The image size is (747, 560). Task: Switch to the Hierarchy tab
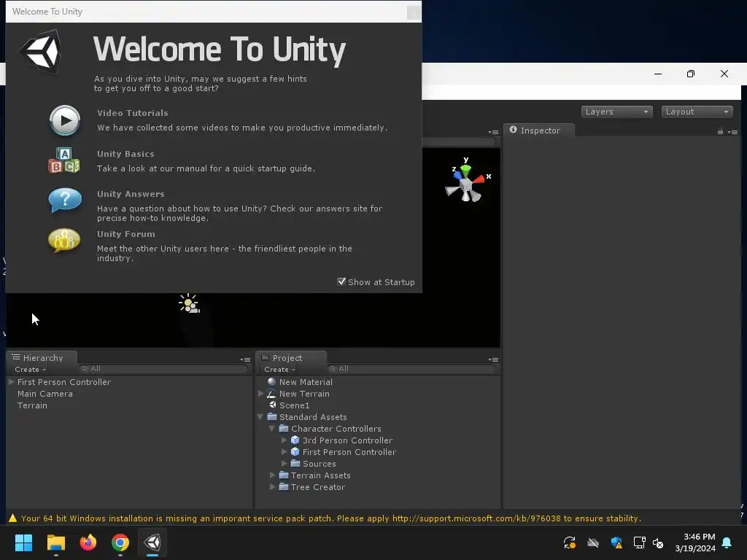(42, 357)
